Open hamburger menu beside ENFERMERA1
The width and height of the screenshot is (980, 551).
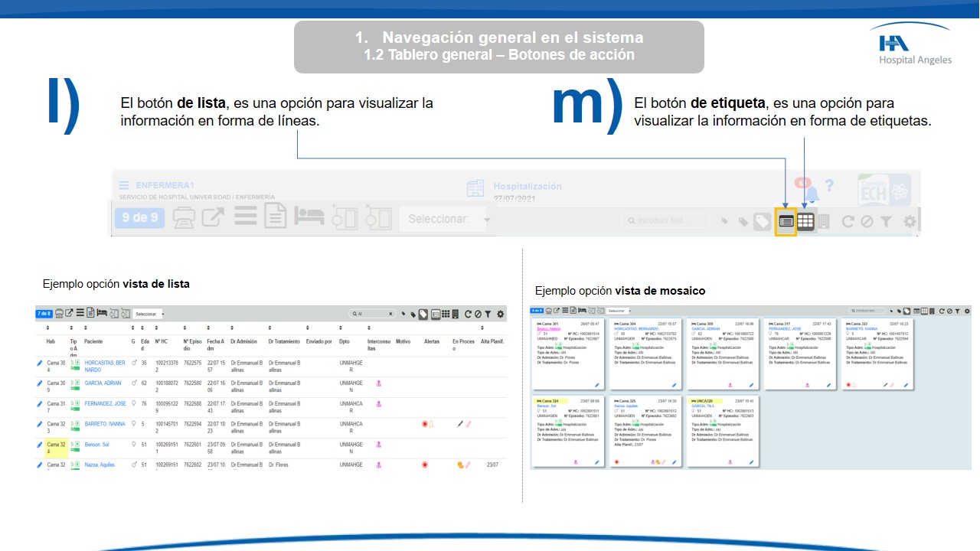123,185
